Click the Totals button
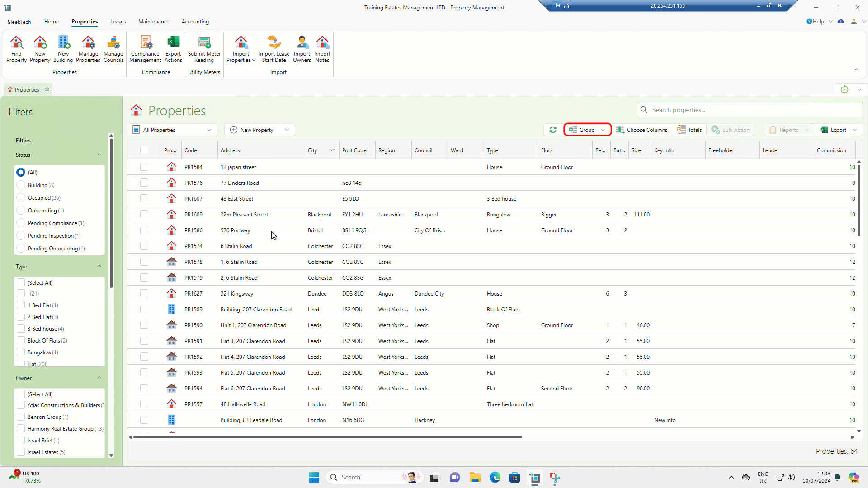 tap(689, 130)
